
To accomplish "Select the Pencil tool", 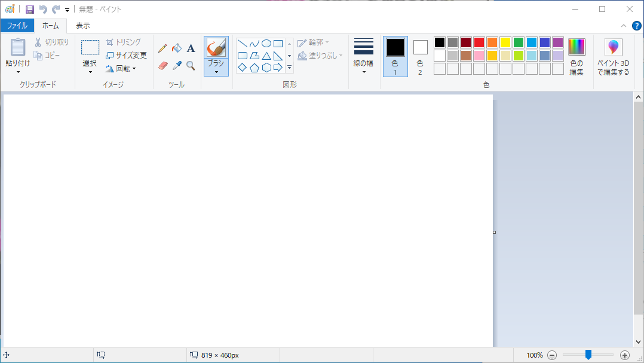I will [162, 48].
